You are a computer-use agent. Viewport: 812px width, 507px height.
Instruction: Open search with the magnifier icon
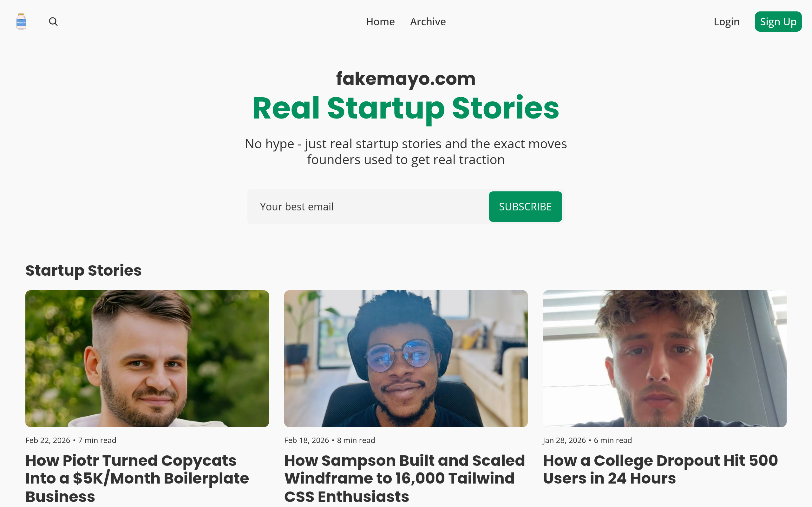[x=53, y=22]
